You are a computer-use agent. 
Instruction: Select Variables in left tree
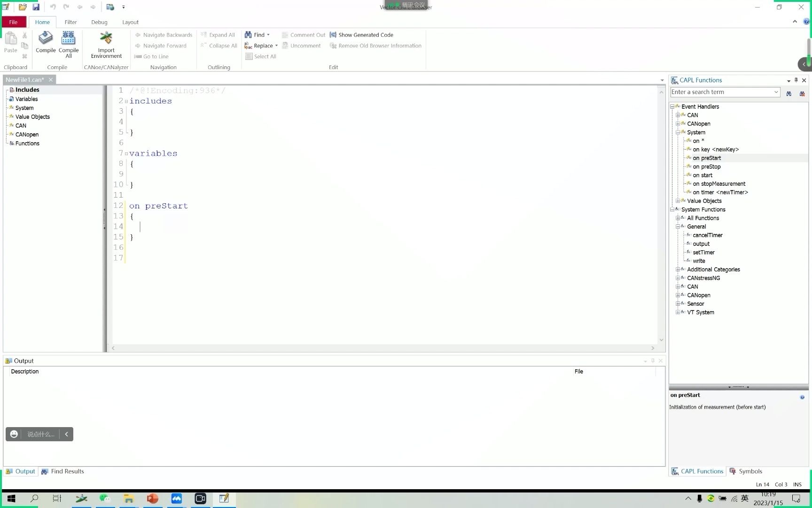pyautogui.click(x=26, y=99)
